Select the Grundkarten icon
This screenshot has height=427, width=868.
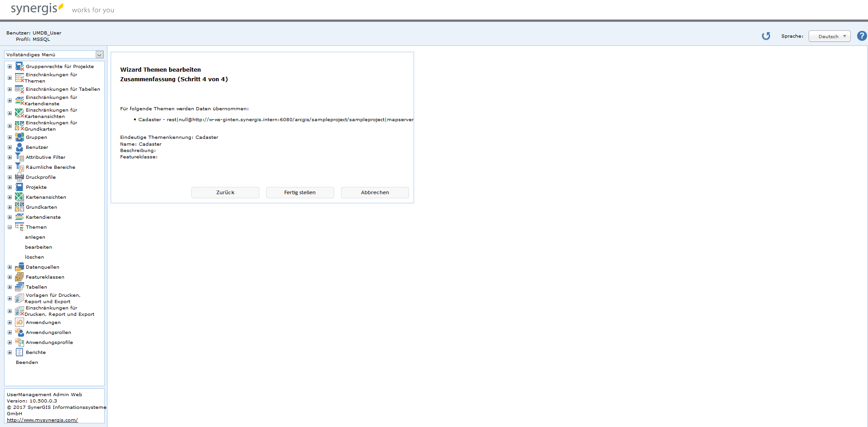[x=20, y=207]
